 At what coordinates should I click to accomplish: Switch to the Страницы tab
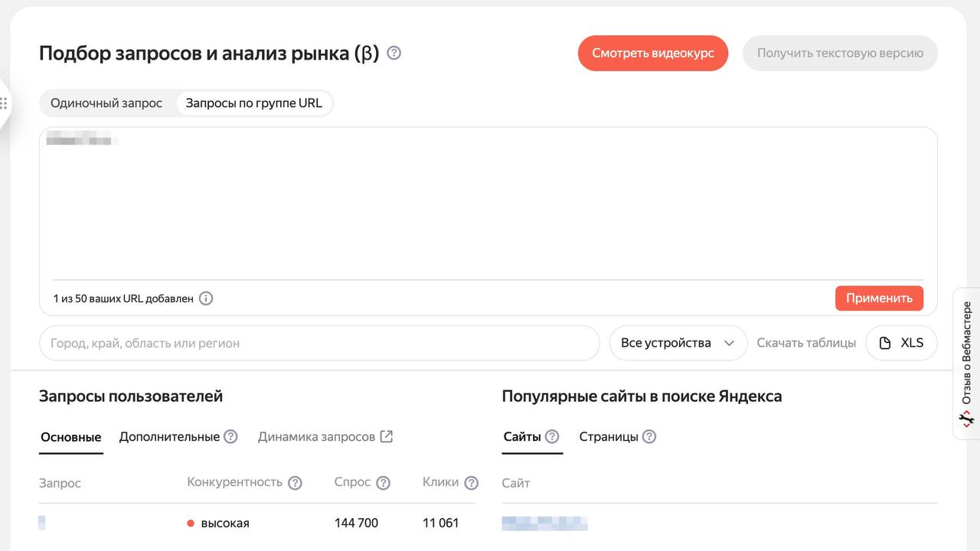click(x=608, y=437)
